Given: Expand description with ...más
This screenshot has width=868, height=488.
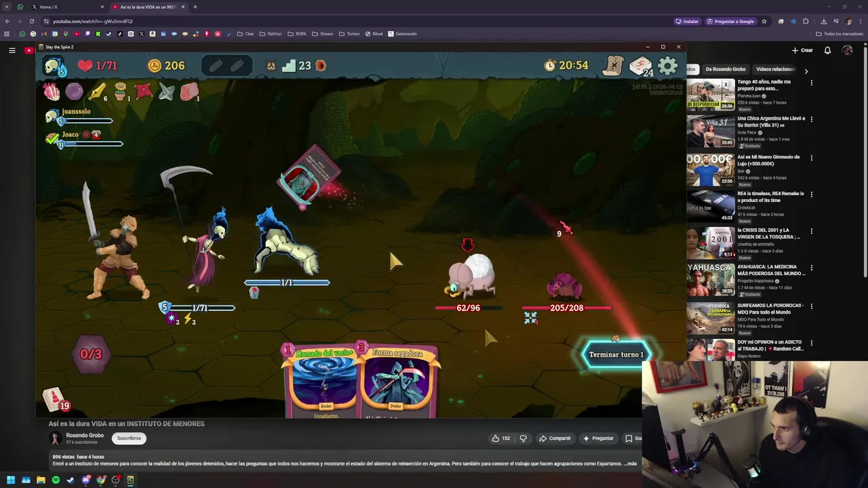Looking at the screenshot, I should click(629, 464).
